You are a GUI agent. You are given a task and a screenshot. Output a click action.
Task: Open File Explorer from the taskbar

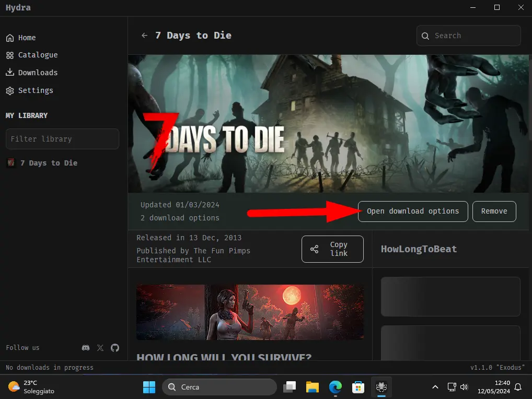point(312,387)
